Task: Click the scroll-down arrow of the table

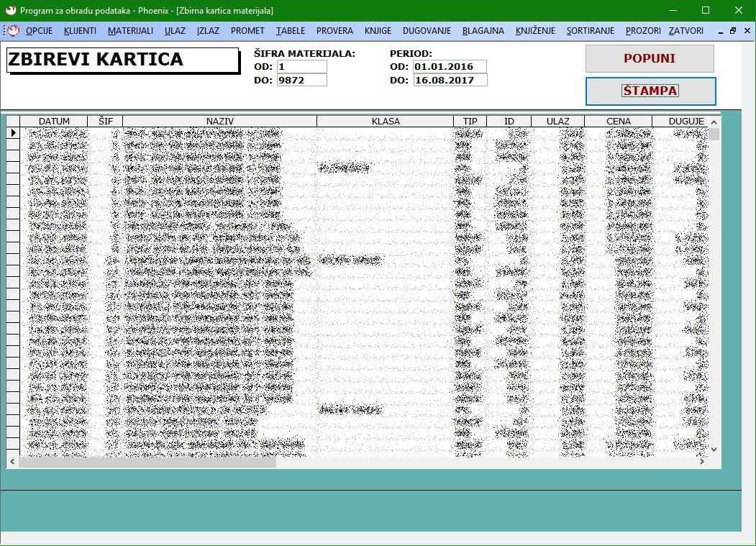Action: (714, 450)
